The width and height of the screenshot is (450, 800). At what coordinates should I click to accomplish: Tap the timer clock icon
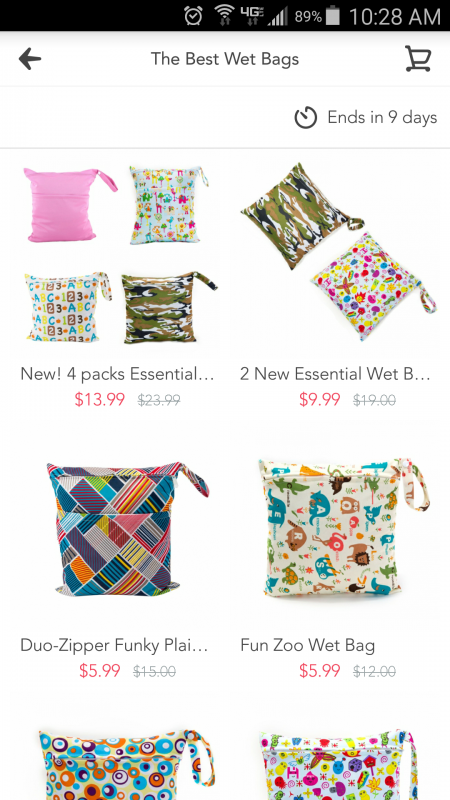tap(306, 117)
